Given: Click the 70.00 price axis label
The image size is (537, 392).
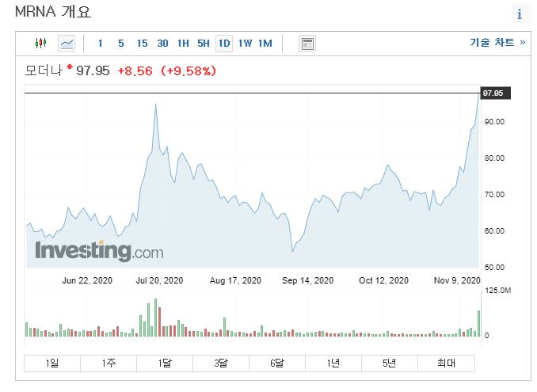Looking at the screenshot, I should 494,195.
